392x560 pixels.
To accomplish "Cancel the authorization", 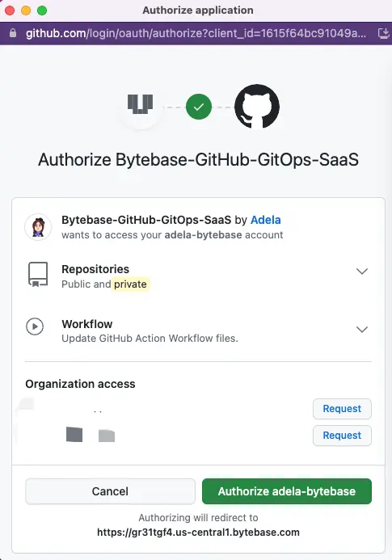I will [x=110, y=491].
